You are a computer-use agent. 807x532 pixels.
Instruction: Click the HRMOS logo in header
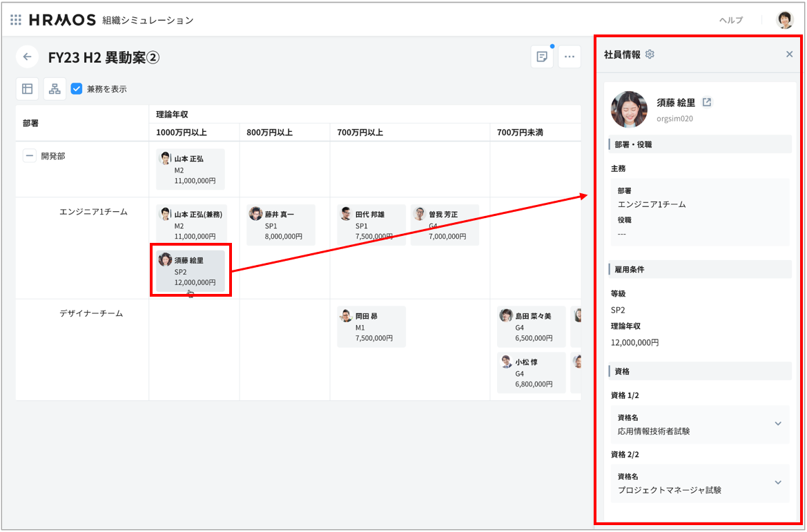[62, 20]
